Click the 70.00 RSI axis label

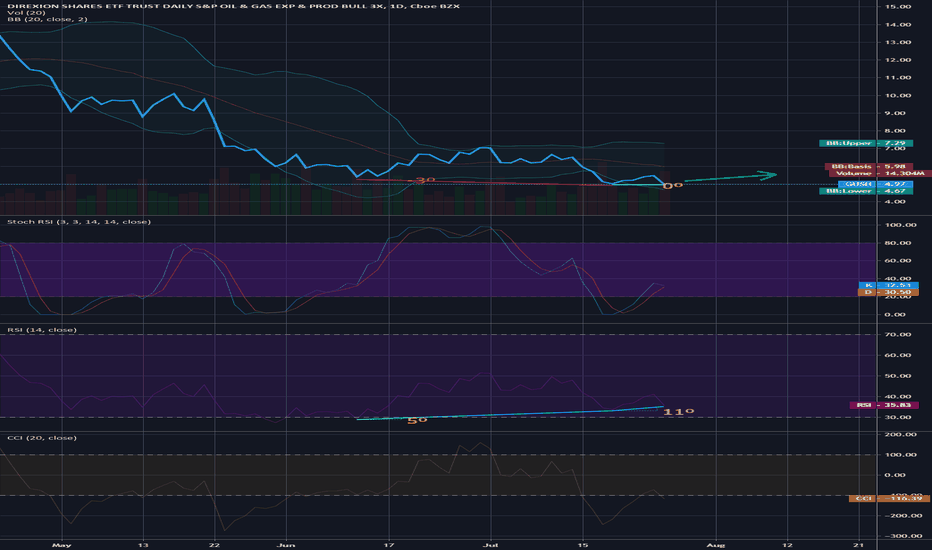[x=898, y=335]
